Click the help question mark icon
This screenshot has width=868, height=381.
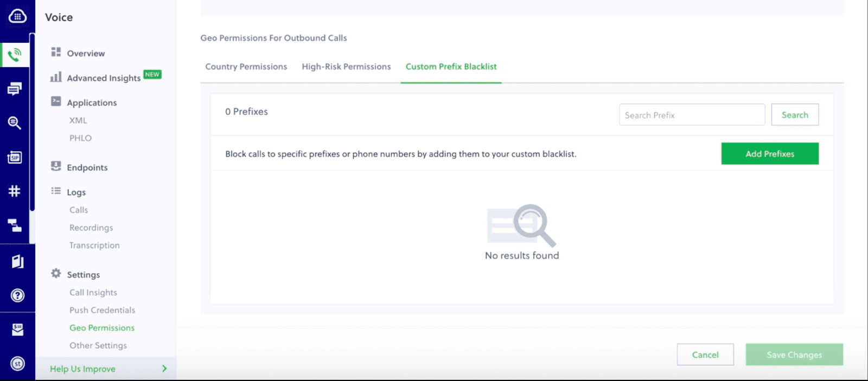[x=17, y=295]
